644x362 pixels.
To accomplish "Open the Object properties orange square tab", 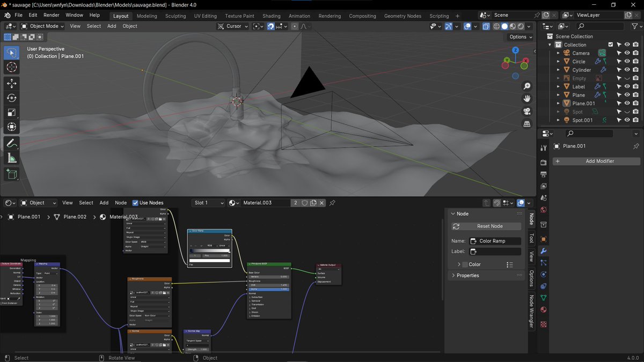I will click(544, 239).
